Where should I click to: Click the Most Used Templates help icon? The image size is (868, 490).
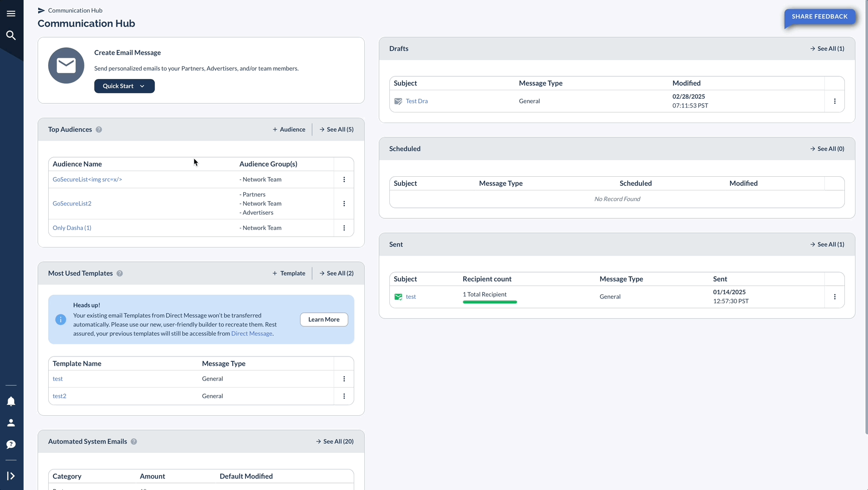119,274
